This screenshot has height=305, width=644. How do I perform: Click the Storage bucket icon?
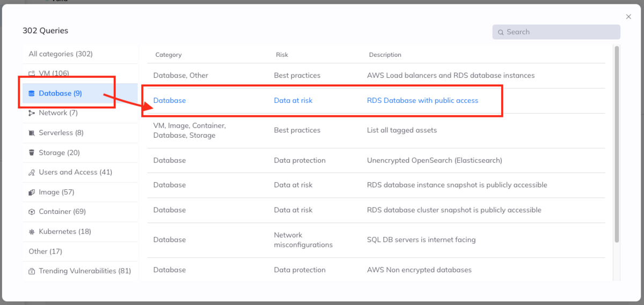(x=32, y=153)
